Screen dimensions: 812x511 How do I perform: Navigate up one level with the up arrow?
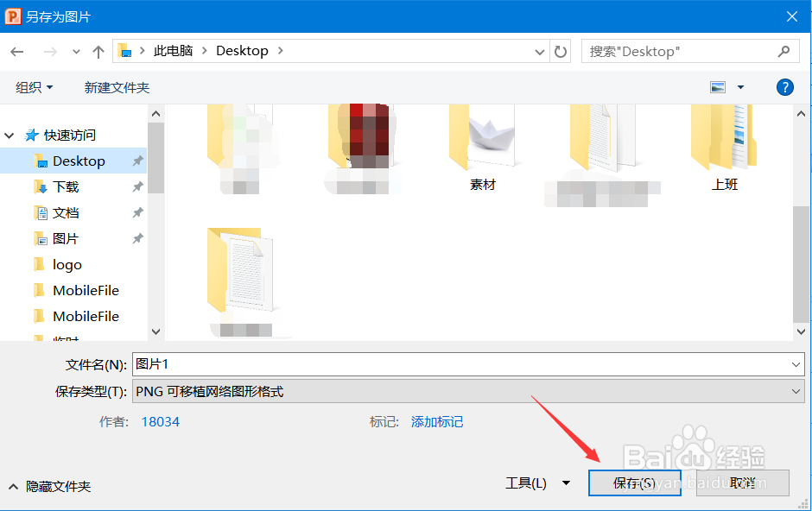click(98, 51)
